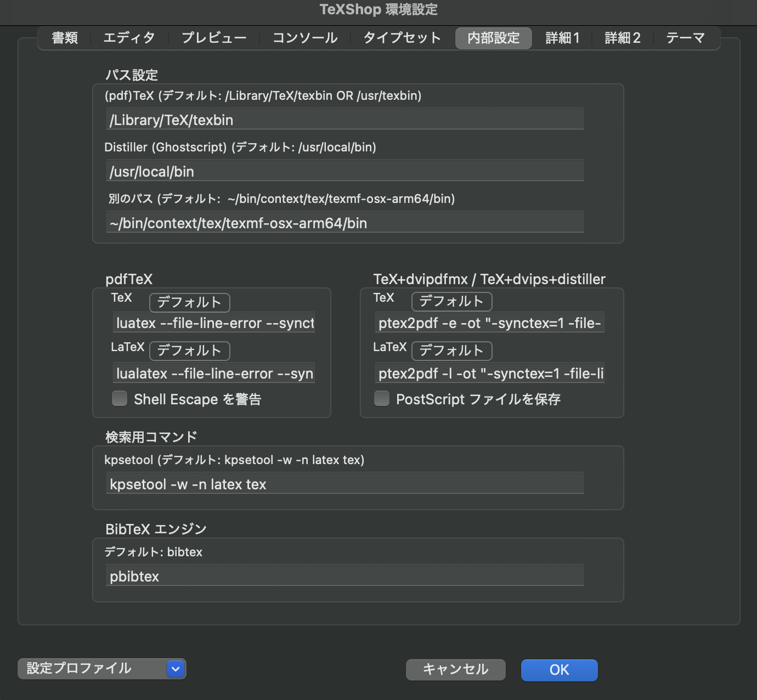Click the TeXShop 環境設定 window title
The height and width of the screenshot is (700, 757).
tap(378, 9)
